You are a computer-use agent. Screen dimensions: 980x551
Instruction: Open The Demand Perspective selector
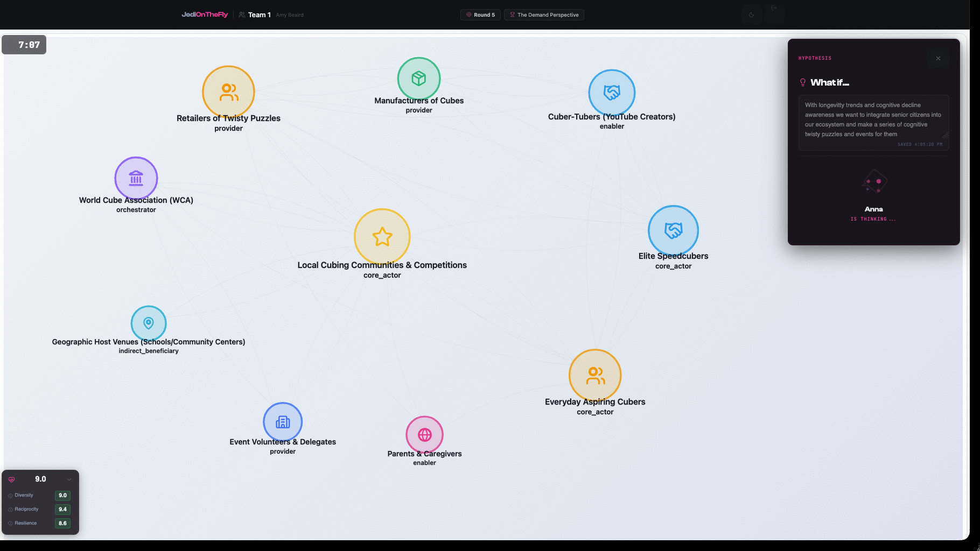coord(544,15)
